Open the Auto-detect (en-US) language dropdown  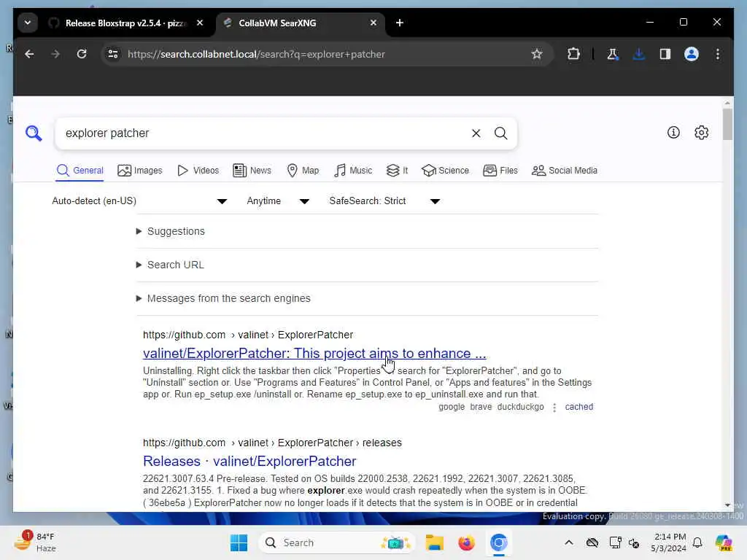[139, 201]
